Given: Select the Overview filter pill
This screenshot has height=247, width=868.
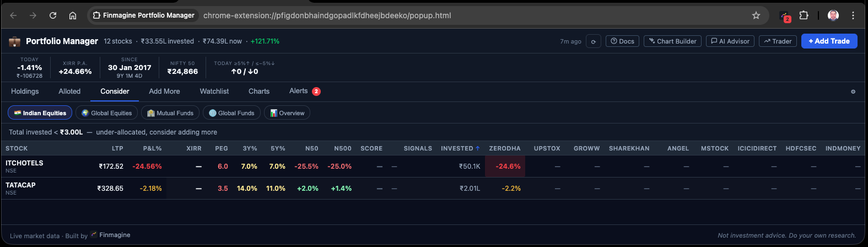Looking at the screenshot, I should coord(287,113).
